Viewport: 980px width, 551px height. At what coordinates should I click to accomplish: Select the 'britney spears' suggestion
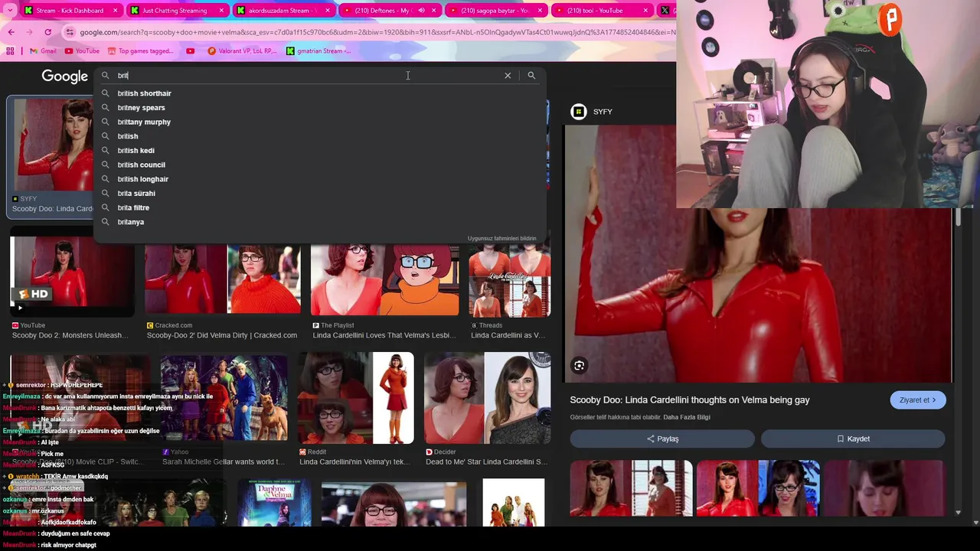320,108
